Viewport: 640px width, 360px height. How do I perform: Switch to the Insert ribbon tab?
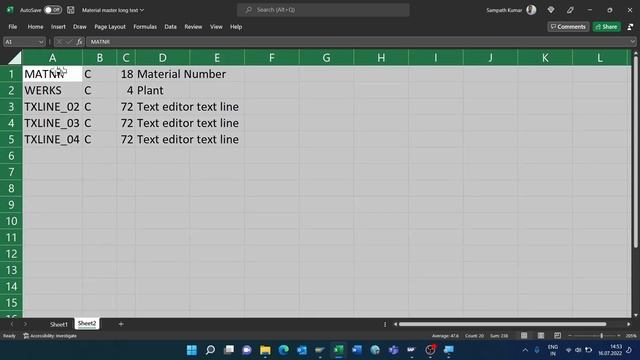(58, 27)
